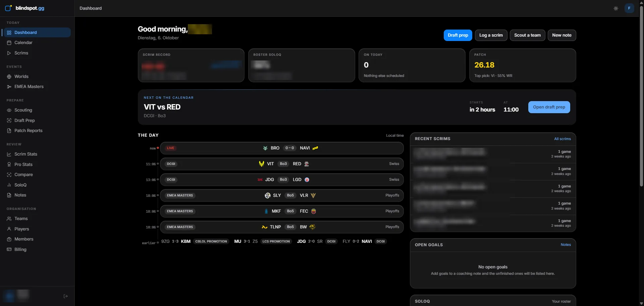Open the All scrims link
The image size is (644, 306).
pos(562,139)
